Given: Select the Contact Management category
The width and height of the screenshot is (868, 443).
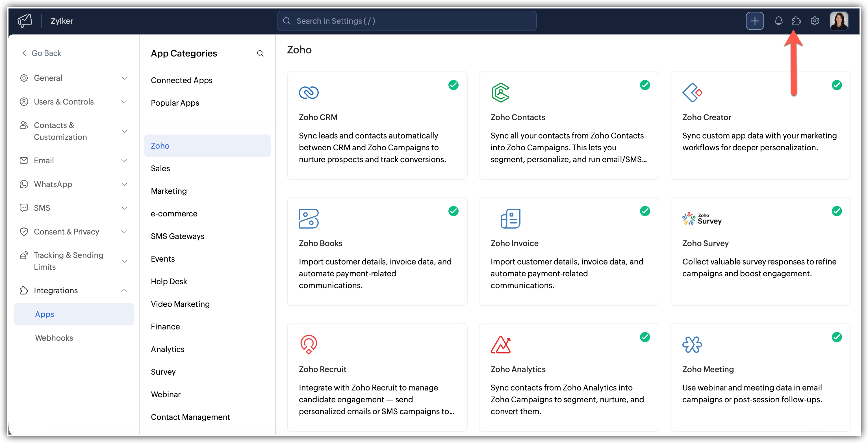Looking at the screenshot, I should click(190, 417).
